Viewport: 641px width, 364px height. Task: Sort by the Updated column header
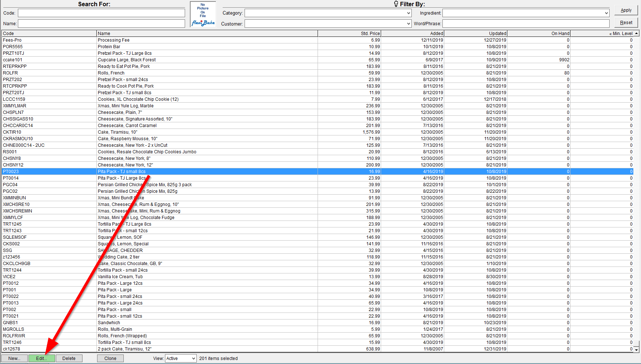tap(476, 34)
